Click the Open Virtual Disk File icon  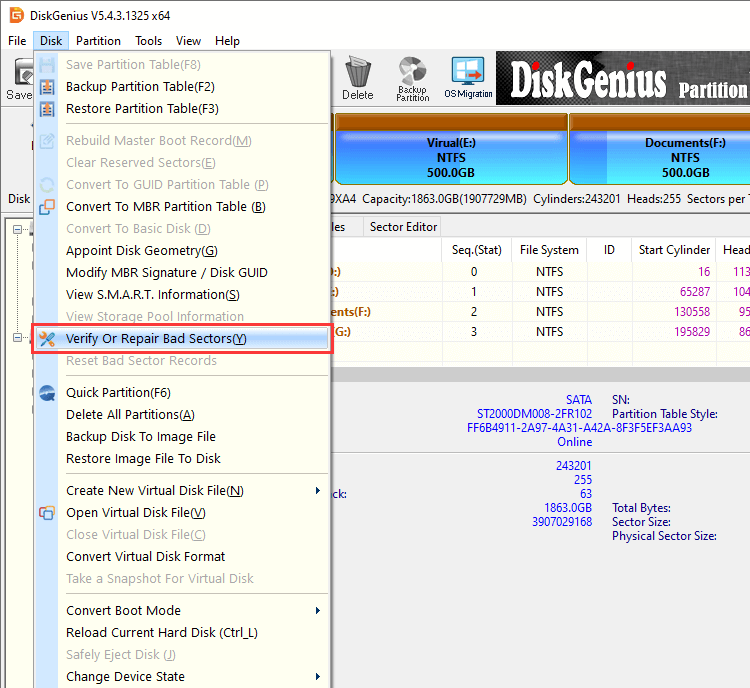click(47, 513)
